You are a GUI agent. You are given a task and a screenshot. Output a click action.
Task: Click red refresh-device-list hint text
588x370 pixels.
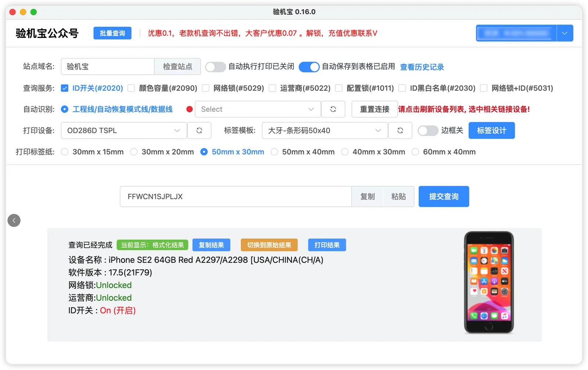coord(464,109)
